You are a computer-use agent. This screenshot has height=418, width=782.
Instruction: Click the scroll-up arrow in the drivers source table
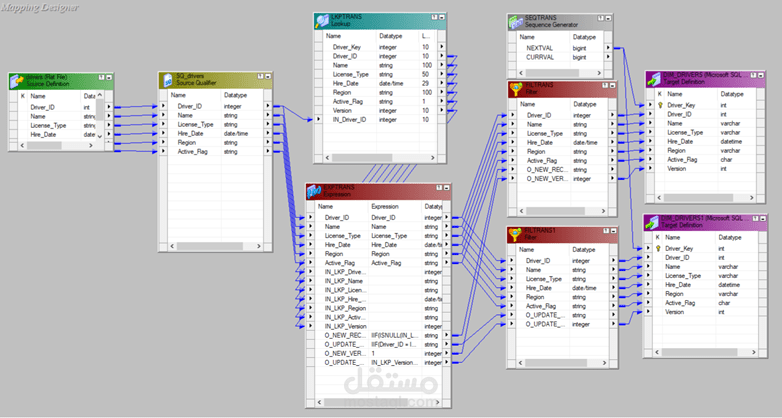(x=100, y=95)
